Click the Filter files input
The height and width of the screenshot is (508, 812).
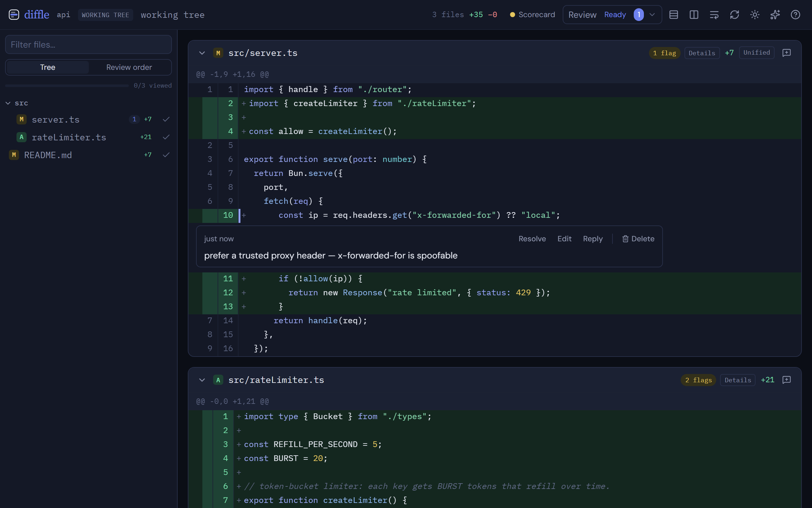click(88, 44)
